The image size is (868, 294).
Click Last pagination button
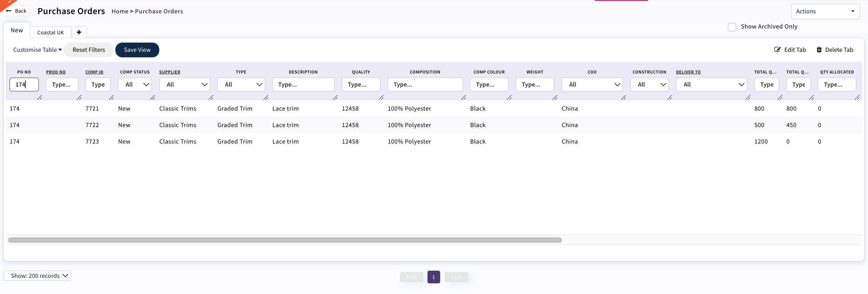[456, 277]
